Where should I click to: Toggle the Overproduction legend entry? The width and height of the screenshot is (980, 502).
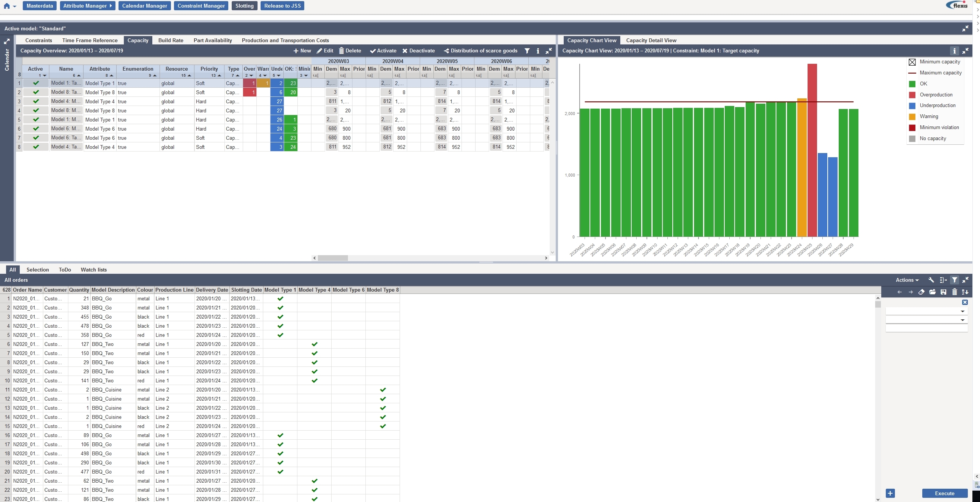(x=936, y=95)
